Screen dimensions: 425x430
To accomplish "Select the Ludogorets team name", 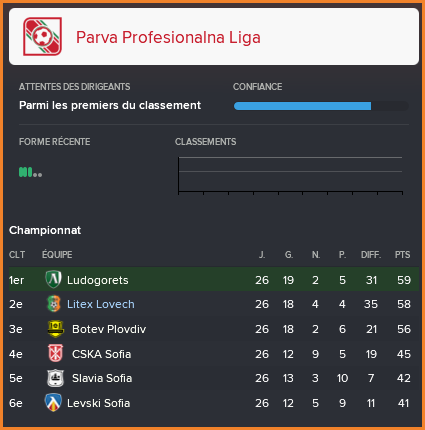I will click(x=98, y=280).
